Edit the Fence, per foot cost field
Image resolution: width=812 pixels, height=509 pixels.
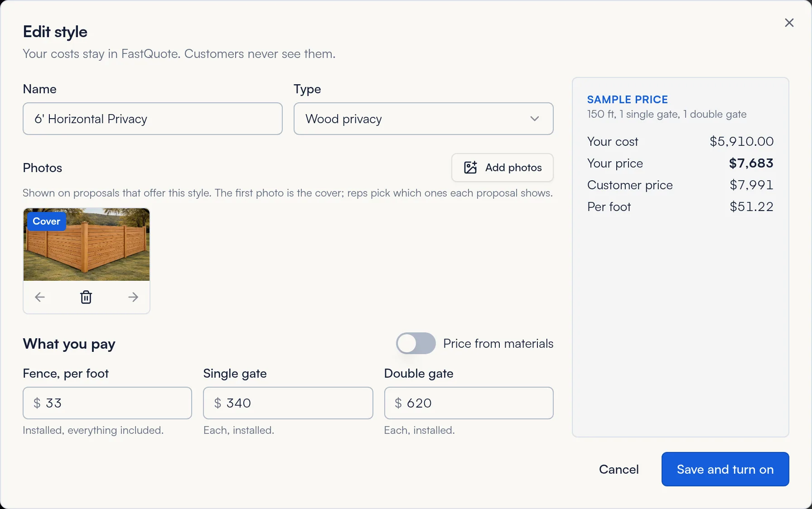pos(107,403)
